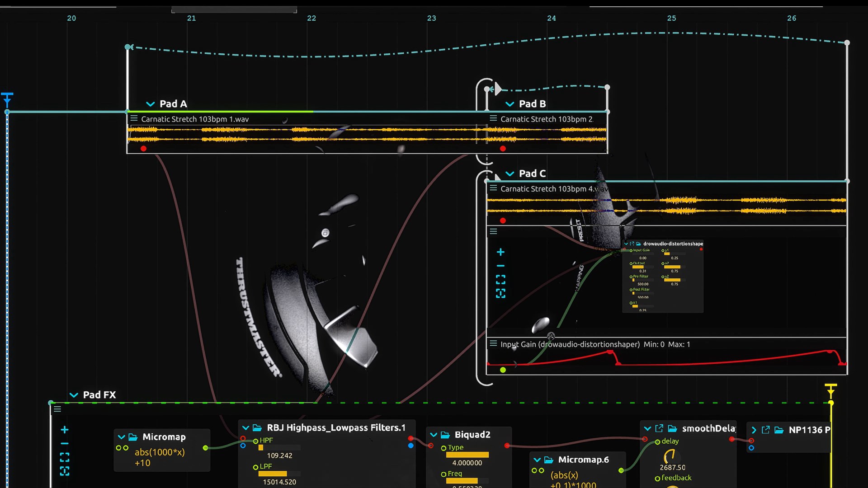Open Input Gain automation lane menu
This screenshot has height=488, width=868.
point(493,344)
